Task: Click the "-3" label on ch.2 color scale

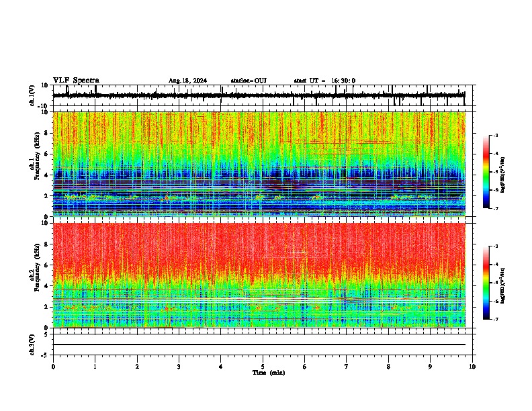Action: pyautogui.click(x=496, y=246)
